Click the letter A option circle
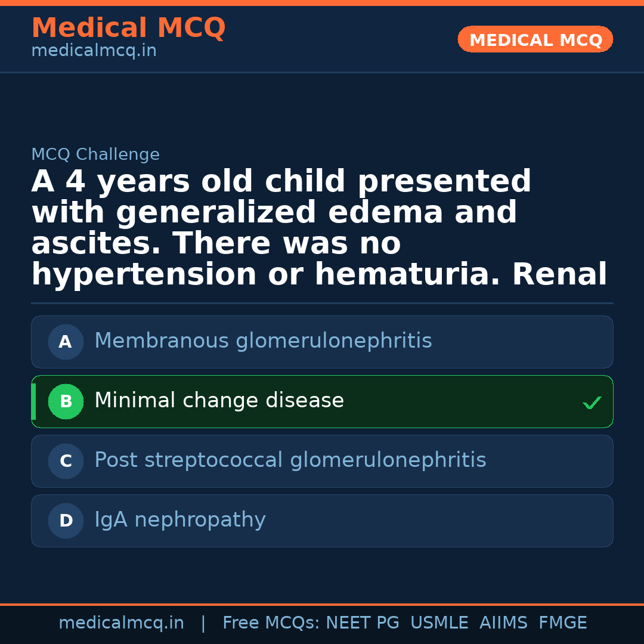Viewport: 644px width, 644px height. pyautogui.click(x=66, y=342)
